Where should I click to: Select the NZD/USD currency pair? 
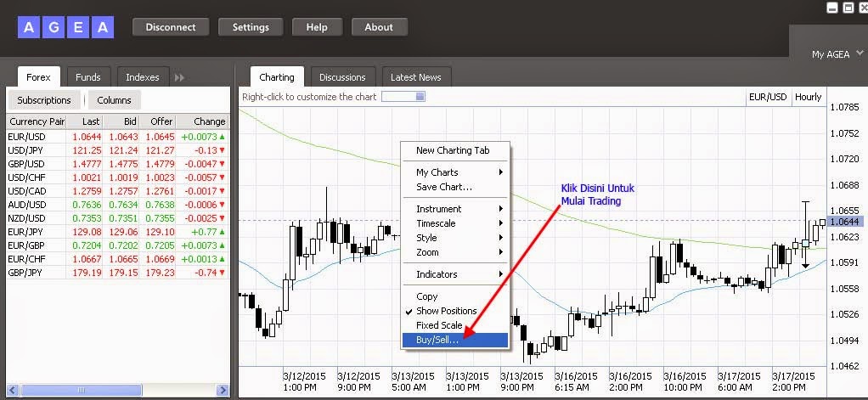tap(26, 218)
